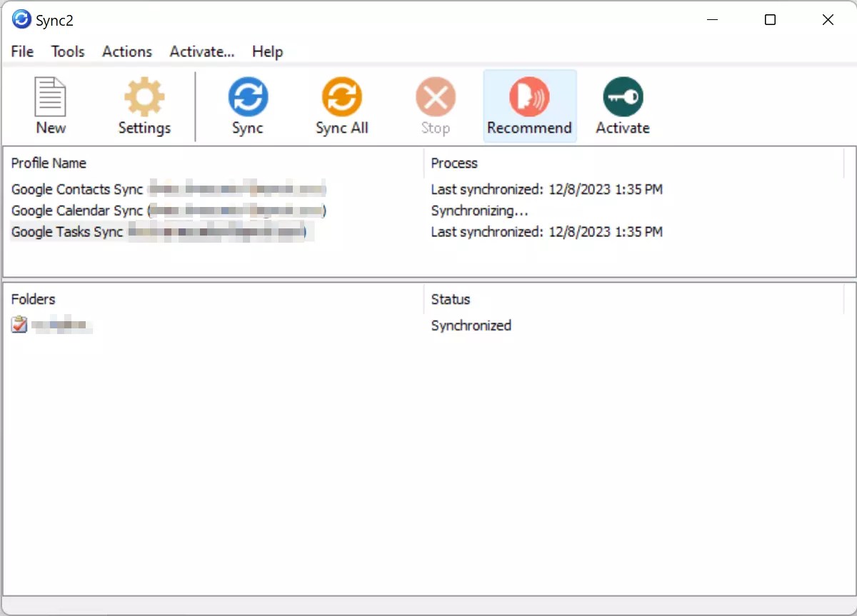Create a new sync profile

pyautogui.click(x=50, y=106)
